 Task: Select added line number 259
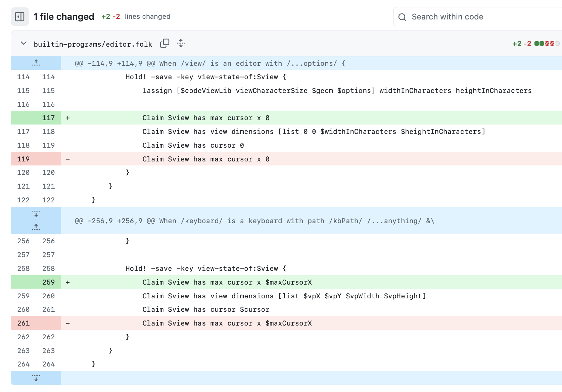[48, 282]
